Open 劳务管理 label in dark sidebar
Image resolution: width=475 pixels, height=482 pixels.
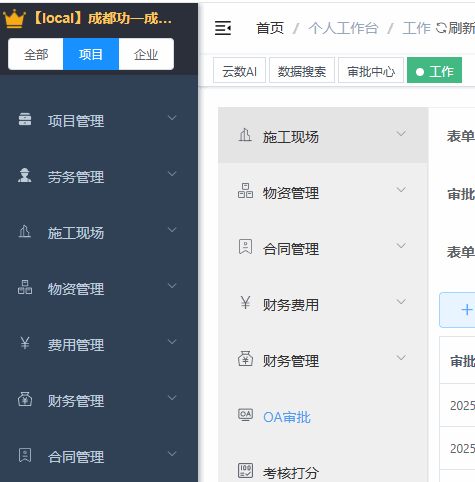76,177
